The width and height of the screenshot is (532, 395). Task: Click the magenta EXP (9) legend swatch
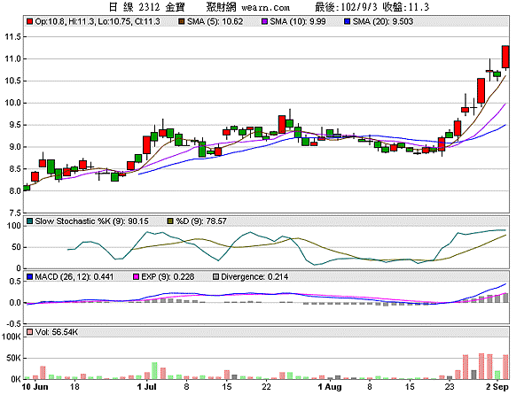point(136,277)
